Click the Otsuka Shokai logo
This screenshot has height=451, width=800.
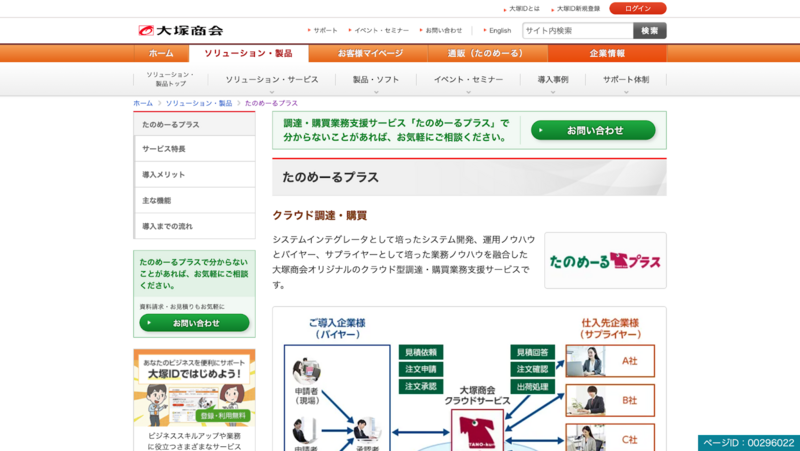click(181, 31)
